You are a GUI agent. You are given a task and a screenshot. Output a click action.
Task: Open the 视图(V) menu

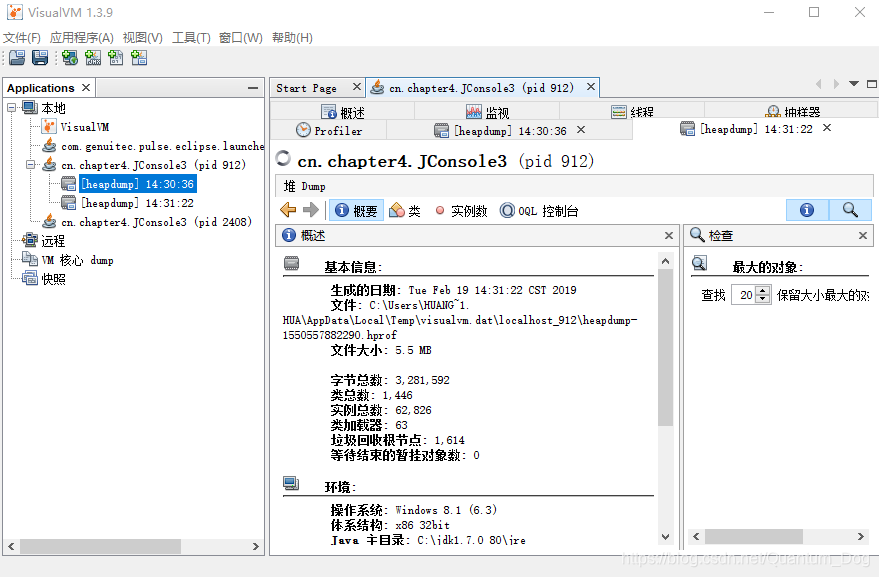[x=142, y=38]
